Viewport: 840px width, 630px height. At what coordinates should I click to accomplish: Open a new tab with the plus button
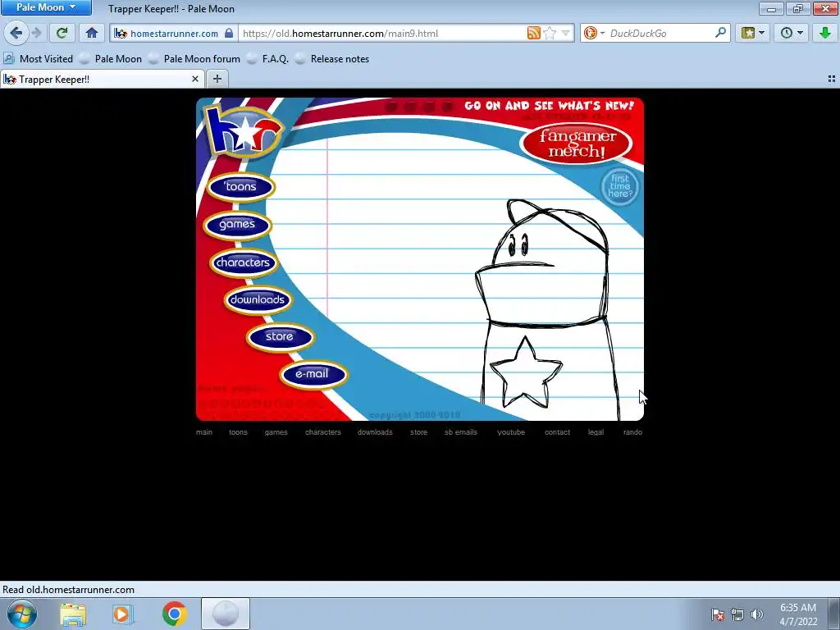217,80
